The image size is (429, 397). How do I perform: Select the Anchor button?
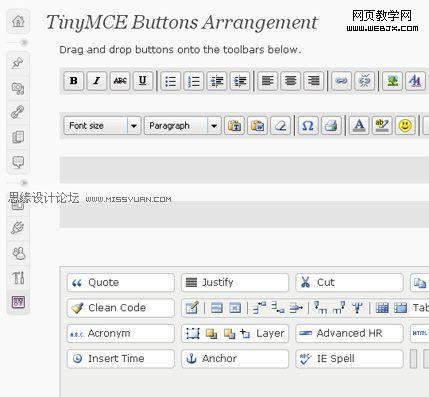235,359
